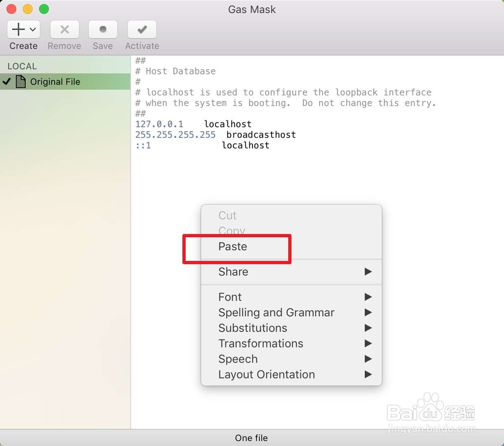The image size is (504, 446).
Task: Choose Cut from the context menu
Action: pyautogui.click(x=291, y=215)
